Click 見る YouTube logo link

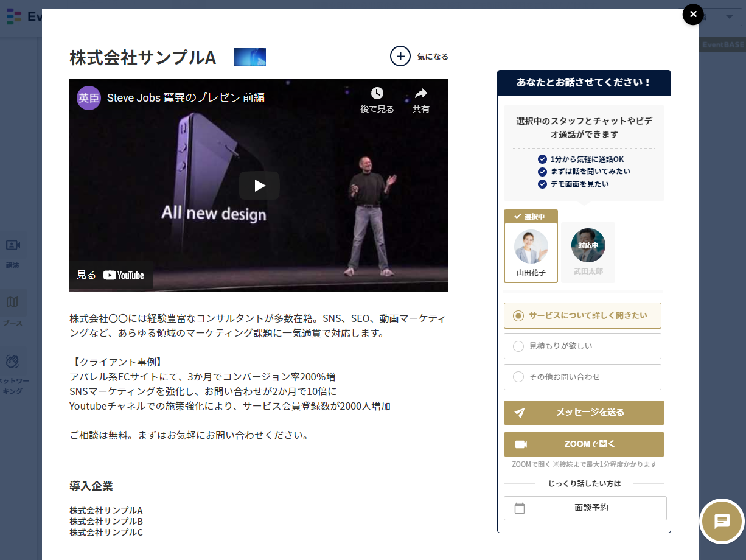tap(111, 275)
